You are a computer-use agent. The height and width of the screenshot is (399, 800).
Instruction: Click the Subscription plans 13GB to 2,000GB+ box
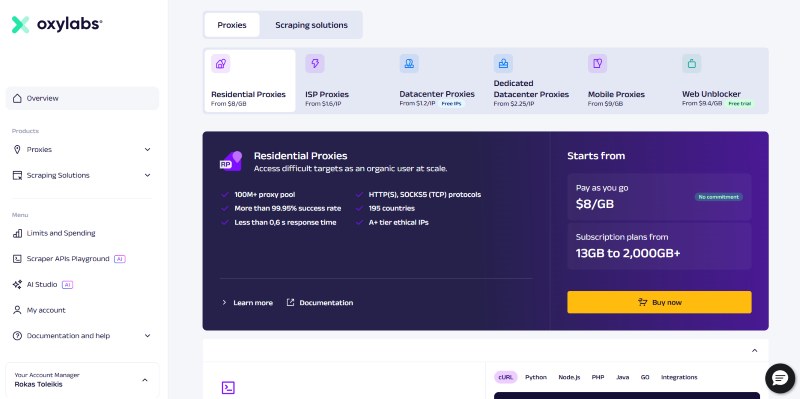click(x=659, y=246)
